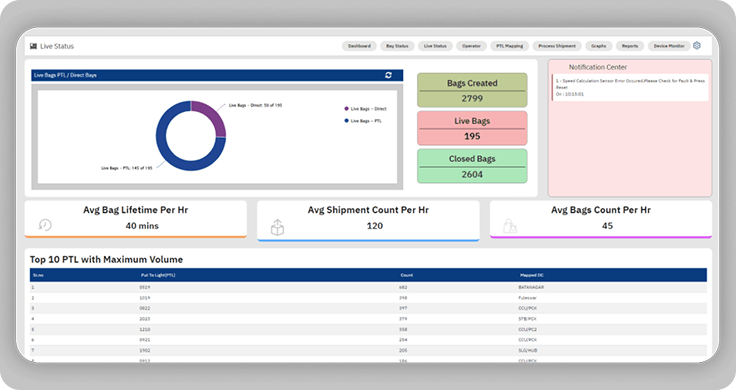This screenshot has height=390, width=736.
Task: Click the refresh icon in the Live Bags chart header
Action: [388, 75]
